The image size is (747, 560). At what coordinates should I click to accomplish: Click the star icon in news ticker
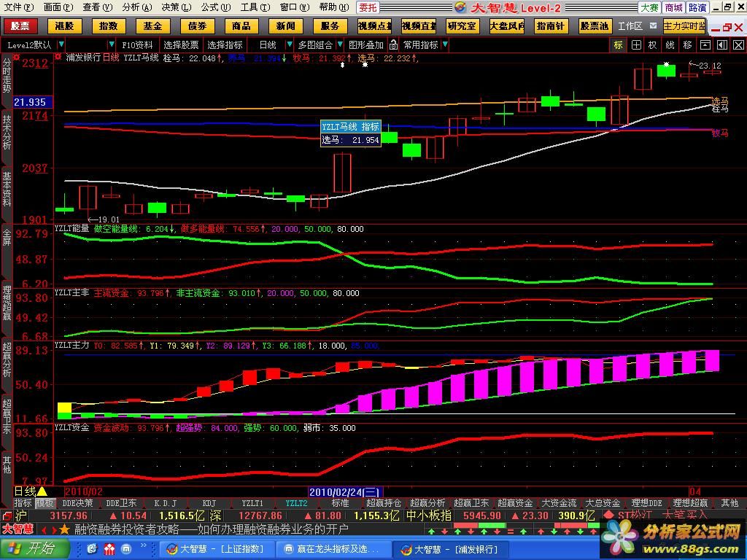[64, 529]
